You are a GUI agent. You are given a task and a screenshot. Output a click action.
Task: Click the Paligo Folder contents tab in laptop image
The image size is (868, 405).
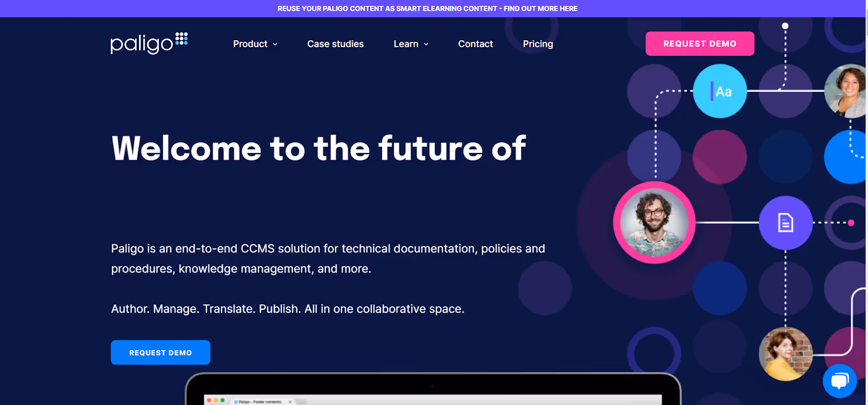pos(263,402)
